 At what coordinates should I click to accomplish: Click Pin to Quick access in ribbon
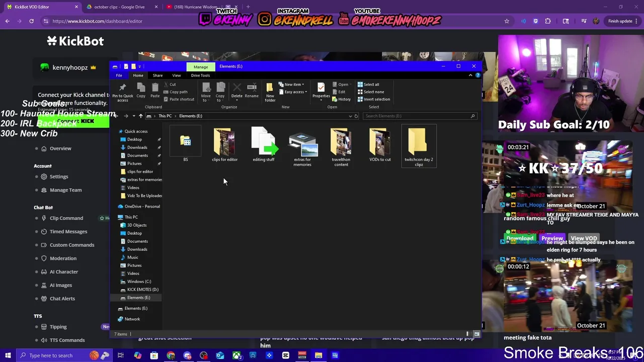123,93
